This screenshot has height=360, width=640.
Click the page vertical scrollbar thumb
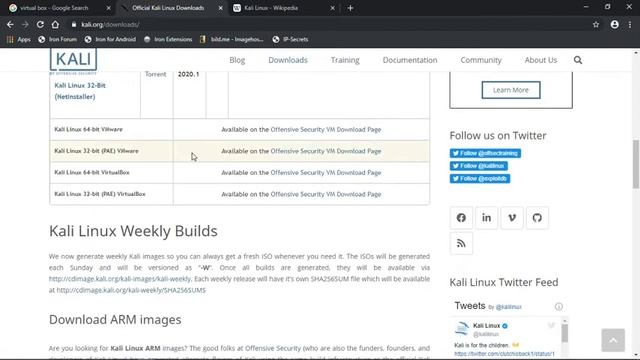point(636,164)
